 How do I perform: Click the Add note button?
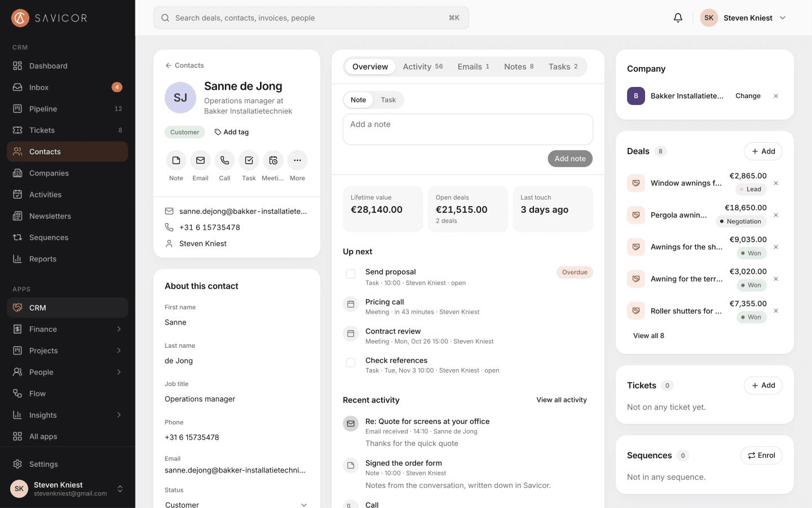tap(570, 159)
